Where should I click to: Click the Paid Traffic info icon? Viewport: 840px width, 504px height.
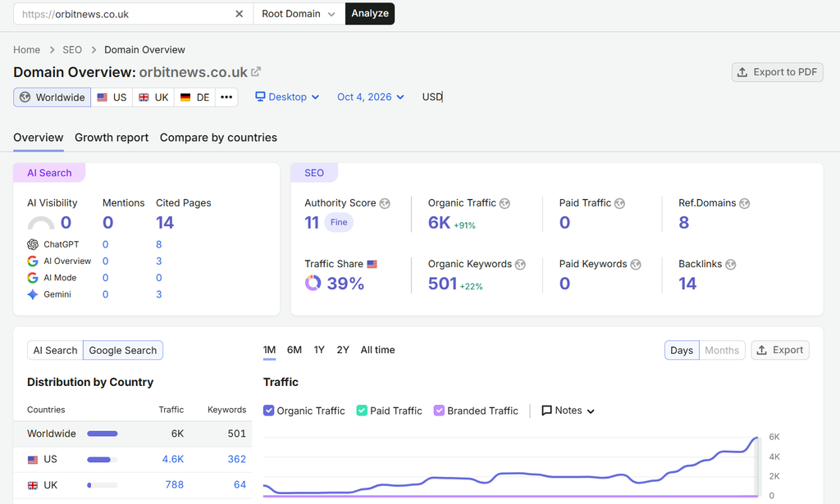620,203
